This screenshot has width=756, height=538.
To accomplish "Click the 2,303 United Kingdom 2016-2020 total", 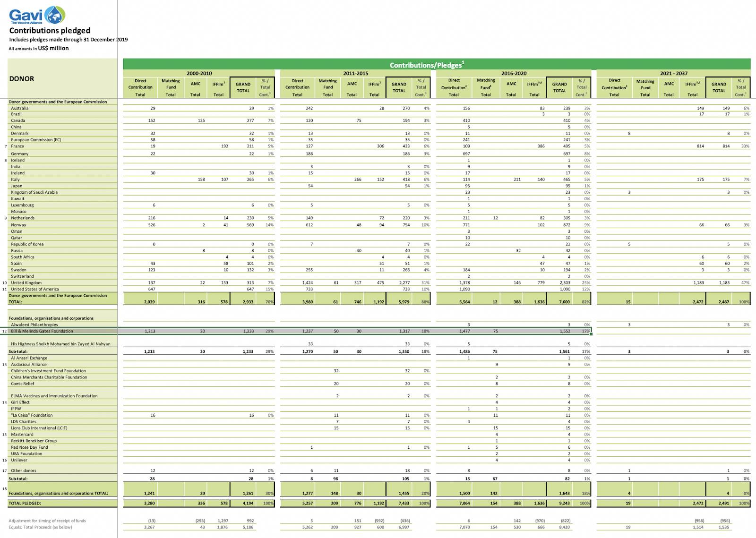I will 565,283.
